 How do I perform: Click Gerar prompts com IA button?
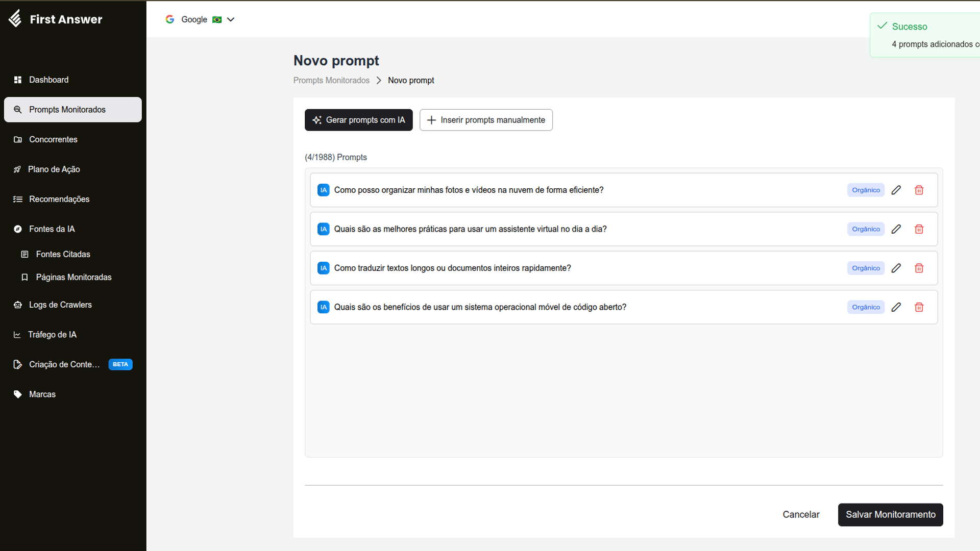(359, 120)
